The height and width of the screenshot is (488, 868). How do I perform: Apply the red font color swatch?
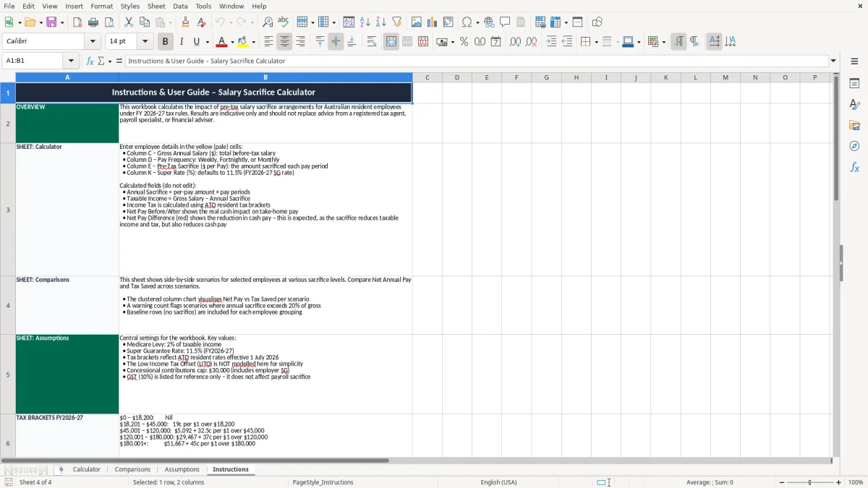pos(222,42)
